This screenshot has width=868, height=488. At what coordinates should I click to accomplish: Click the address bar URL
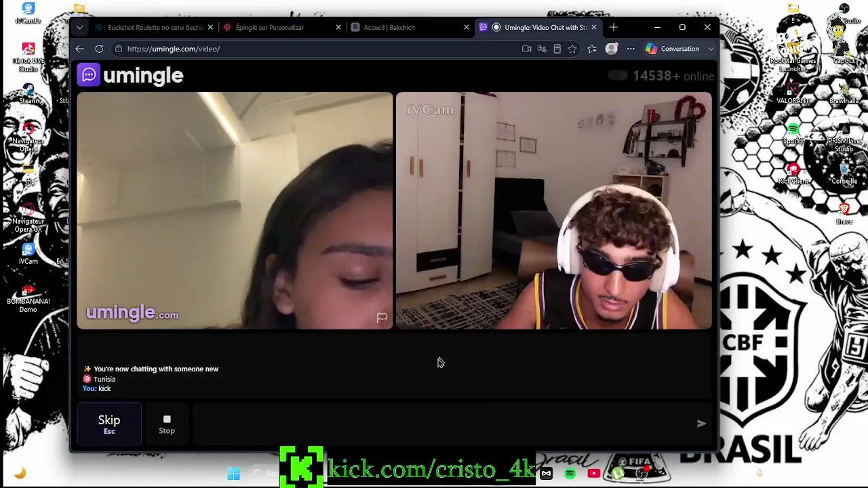[x=174, y=49]
